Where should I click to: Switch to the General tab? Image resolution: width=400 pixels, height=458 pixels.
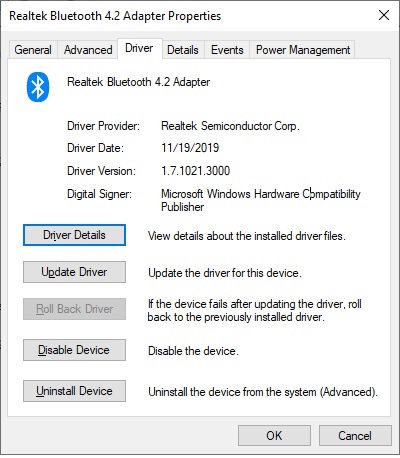click(x=33, y=50)
